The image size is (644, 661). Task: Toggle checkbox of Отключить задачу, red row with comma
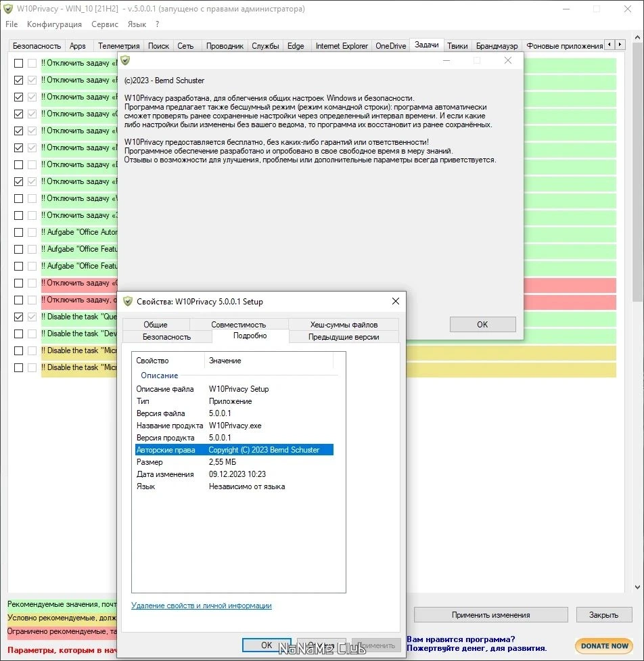pyautogui.click(x=18, y=300)
